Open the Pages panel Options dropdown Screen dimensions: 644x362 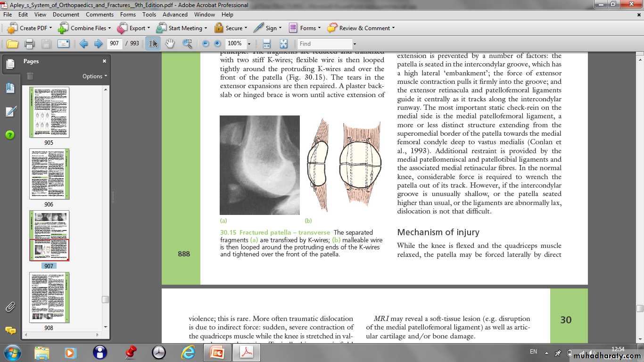94,76
